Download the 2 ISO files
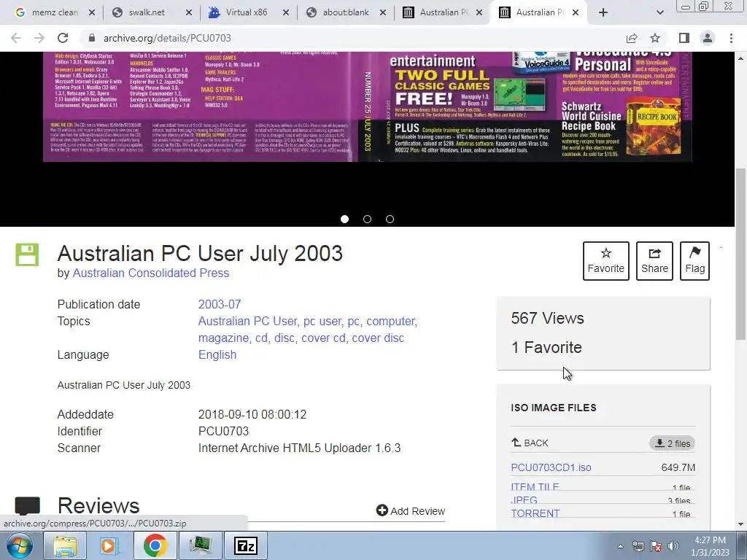This screenshot has height=560, width=747. tap(672, 443)
